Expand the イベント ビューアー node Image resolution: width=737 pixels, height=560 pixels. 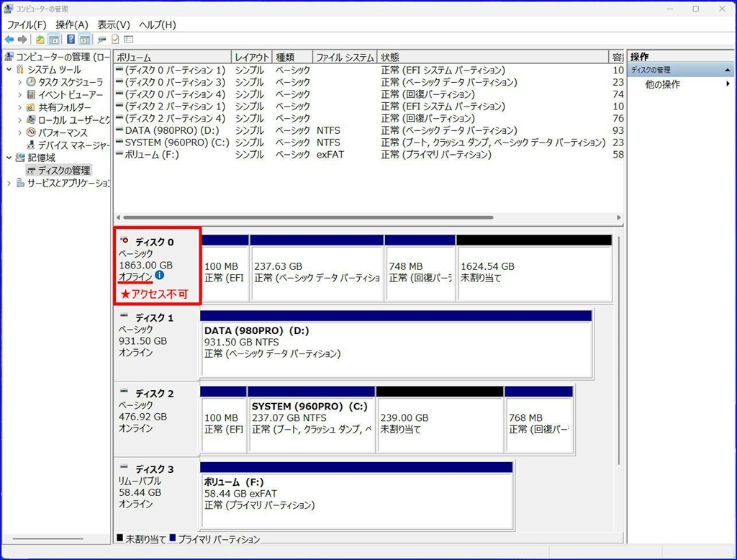19,94
